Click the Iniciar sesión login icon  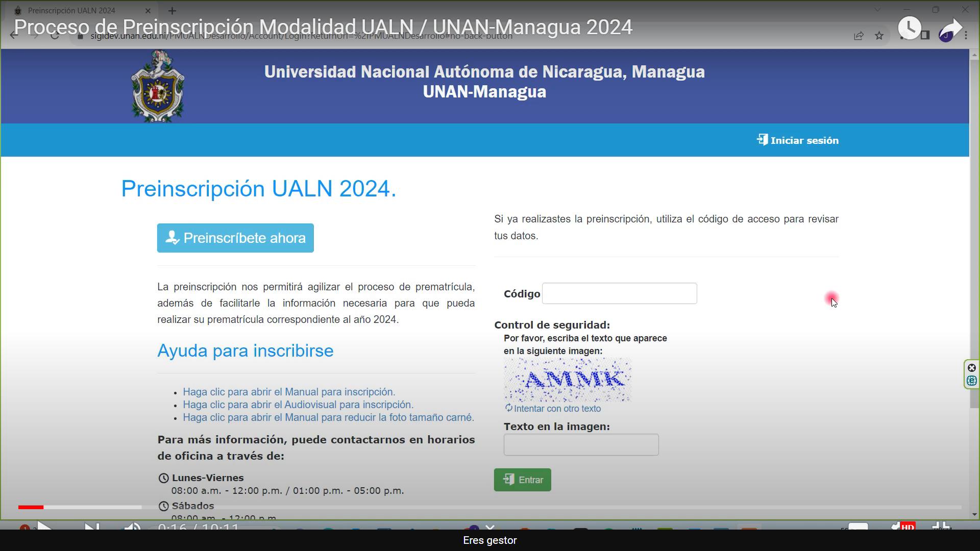[x=762, y=140]
